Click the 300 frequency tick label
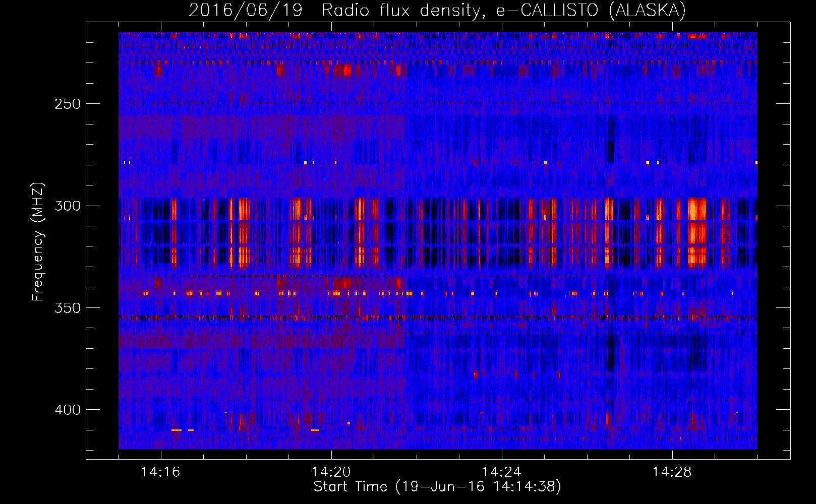 pyautogui.click(x=67, y=206)
